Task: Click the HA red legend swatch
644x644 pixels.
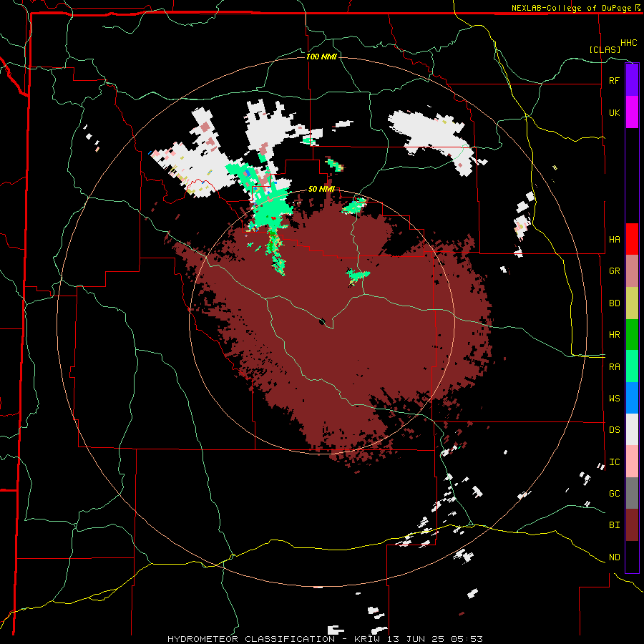Action: [632, 239]
